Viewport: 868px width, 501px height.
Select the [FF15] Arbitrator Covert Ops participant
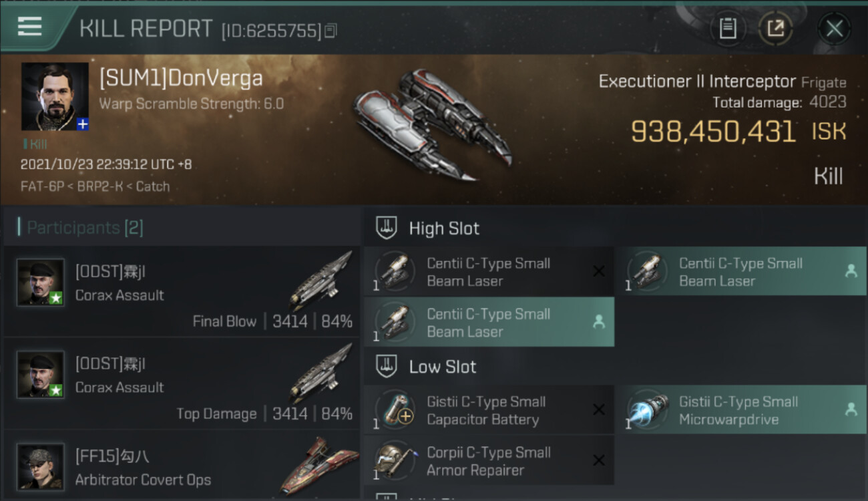tap(182, 466)
